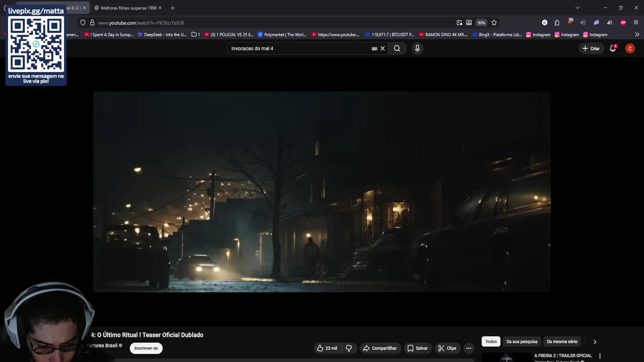644x362 pixels.
Task: Open the browser hamburger menu
Action: [x=636, y=23]
